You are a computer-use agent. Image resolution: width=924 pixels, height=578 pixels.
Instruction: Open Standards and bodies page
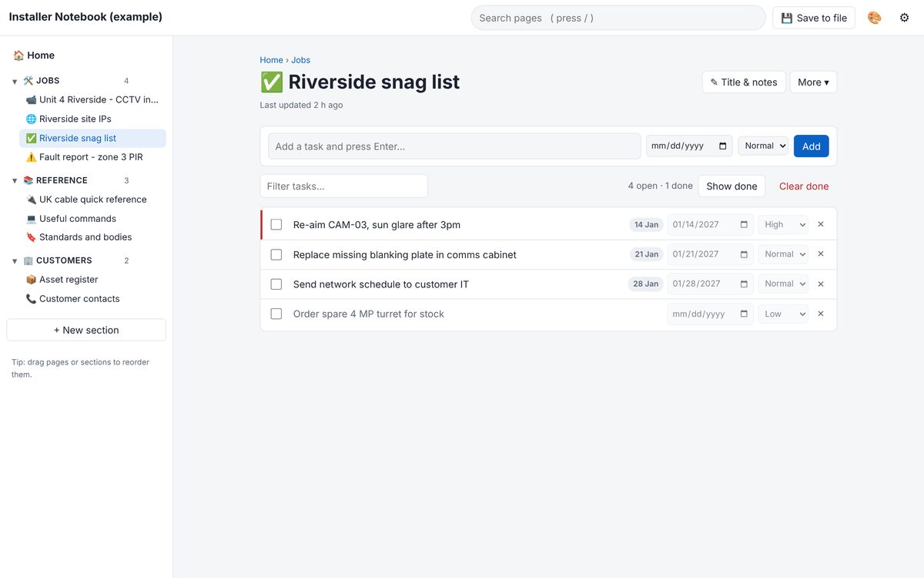[92, 237]
